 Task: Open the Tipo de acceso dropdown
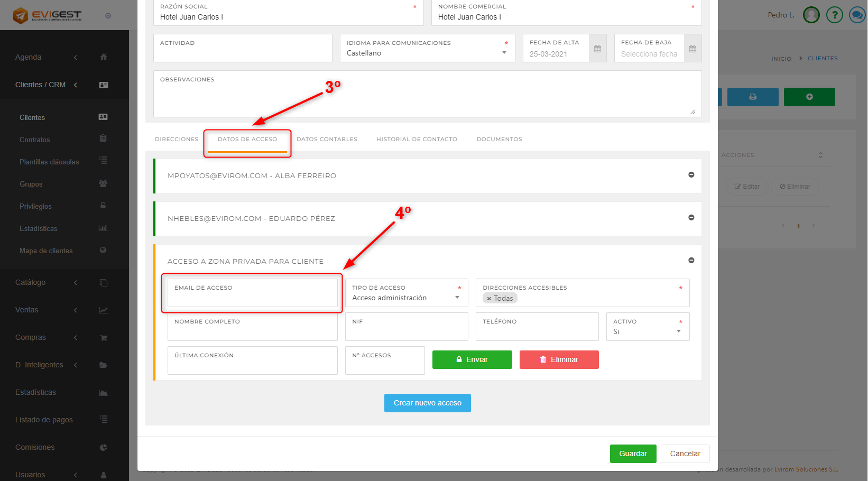click(457, 298)
